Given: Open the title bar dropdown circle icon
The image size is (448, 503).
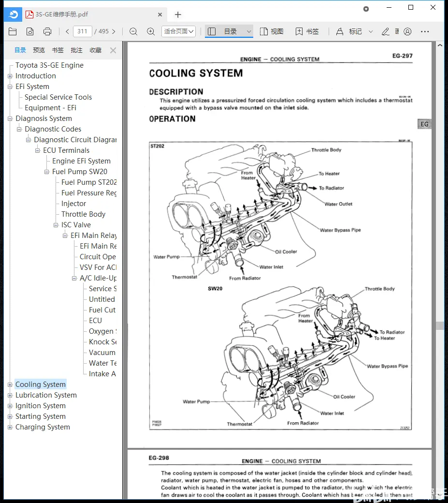Looking at the screenshot, I should tap(366, 9).
